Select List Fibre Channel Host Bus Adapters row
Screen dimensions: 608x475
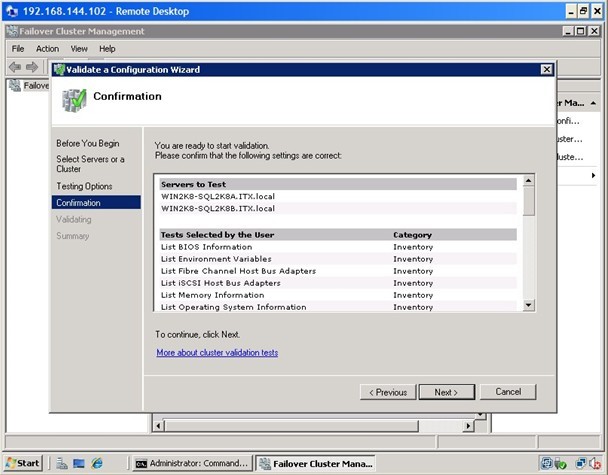338,271
